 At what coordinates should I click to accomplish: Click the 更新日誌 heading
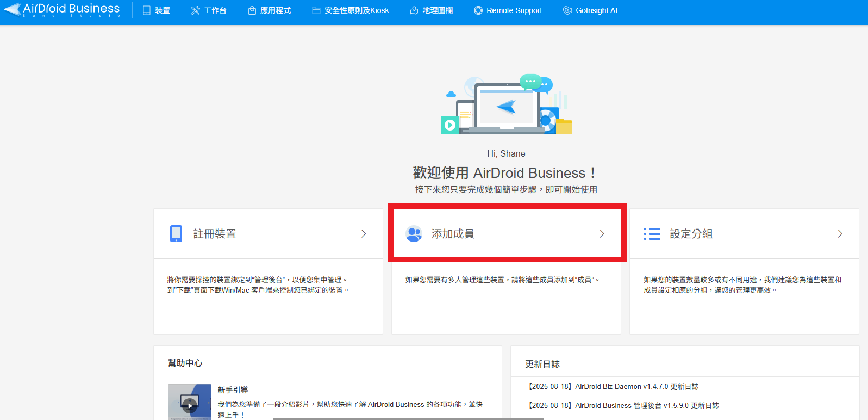click(x=542, y=364)
